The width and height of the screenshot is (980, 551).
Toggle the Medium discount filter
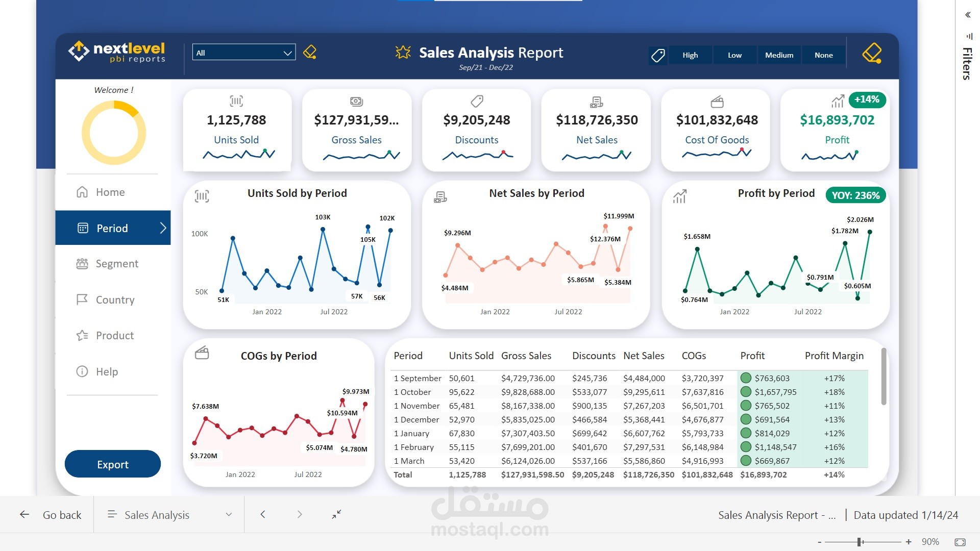(779, 55)
